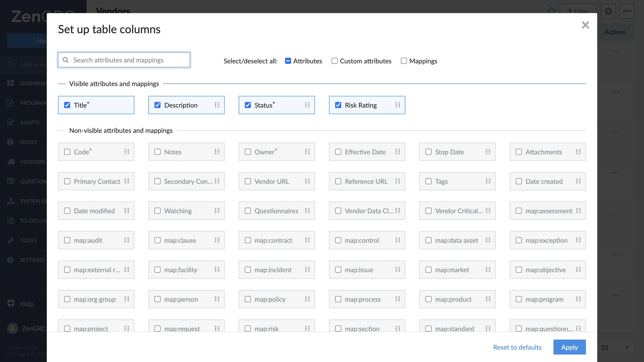Open the To-Do List in the sidebar
This screenshot has height=362, width=644.
(23, 221)
